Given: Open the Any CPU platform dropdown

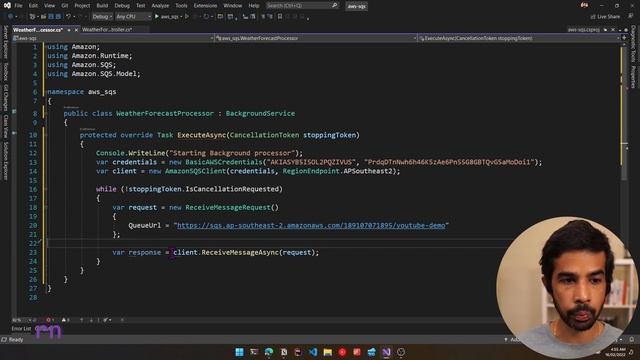Looking at the screenshot, I should click(133, 17).
